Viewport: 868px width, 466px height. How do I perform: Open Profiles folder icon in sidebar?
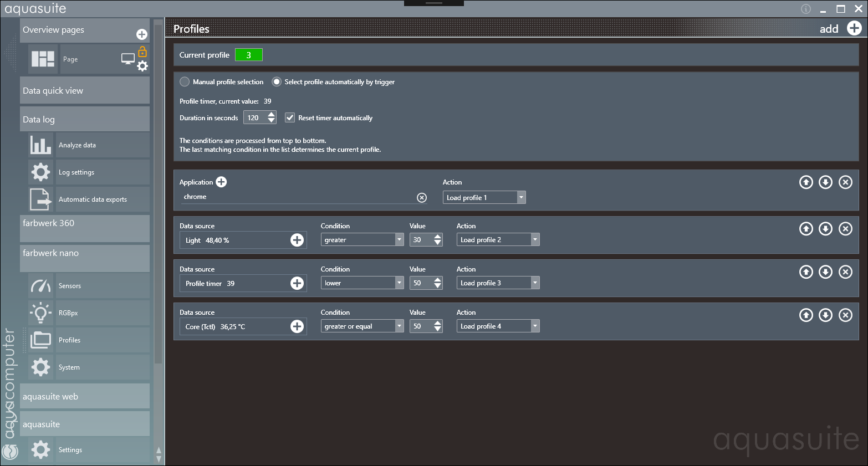pyautogui.click(x=40, y=340)
